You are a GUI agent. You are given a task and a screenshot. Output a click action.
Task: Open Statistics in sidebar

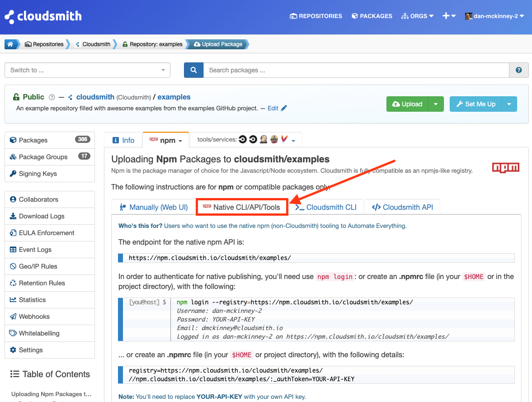coord(50,300)
